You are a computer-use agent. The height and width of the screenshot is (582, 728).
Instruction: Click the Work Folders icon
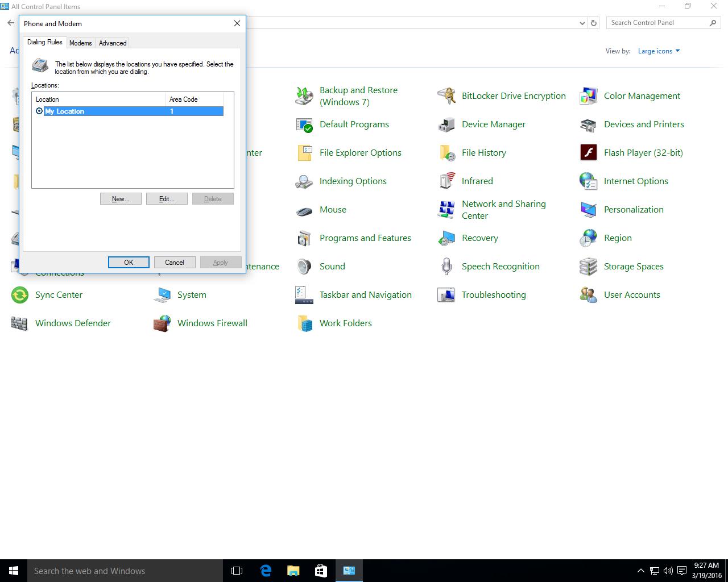pyautogui.click(x=304, y=323)
